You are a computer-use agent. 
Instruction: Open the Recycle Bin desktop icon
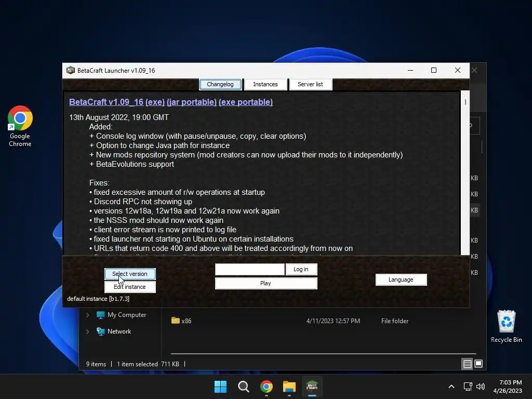point(506,326)
